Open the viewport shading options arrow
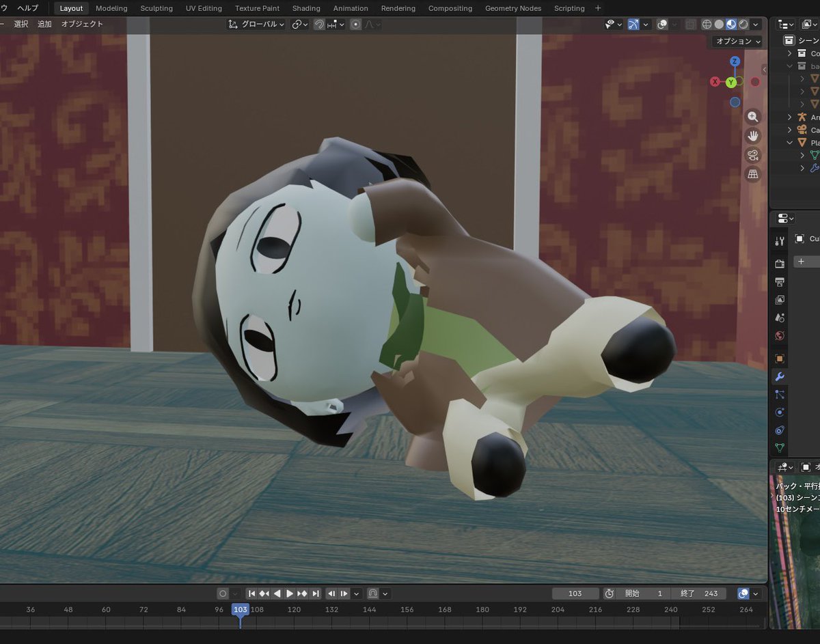This screenshot has width=820, height=644. pyautogui.click(x=756, y=25)
